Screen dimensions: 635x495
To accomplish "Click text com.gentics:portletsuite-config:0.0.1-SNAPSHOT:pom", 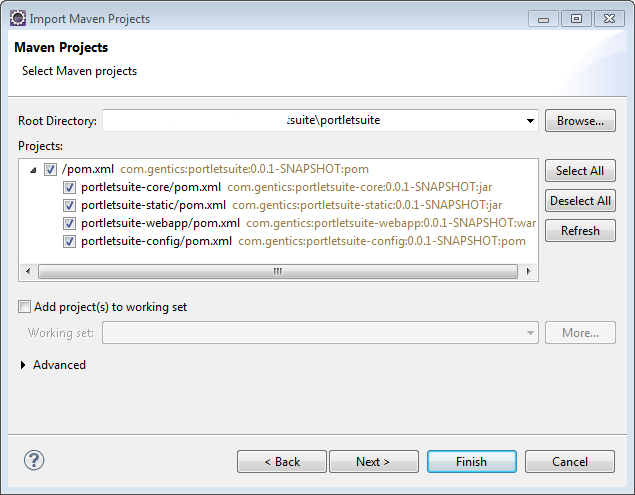I will click(x=382, y=241).
